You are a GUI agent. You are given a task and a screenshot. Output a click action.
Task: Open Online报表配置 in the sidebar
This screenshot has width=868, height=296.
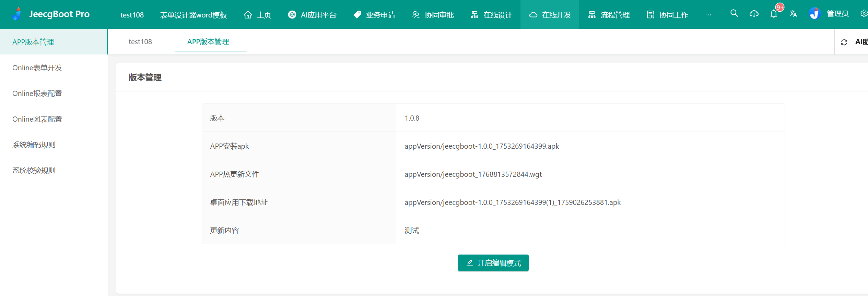click(37, 94)
